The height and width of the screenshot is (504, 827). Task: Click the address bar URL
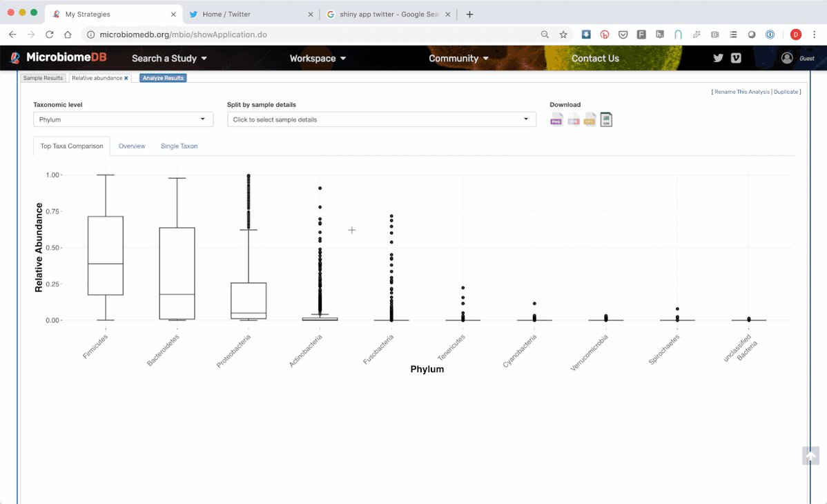(x=184, y=35)
